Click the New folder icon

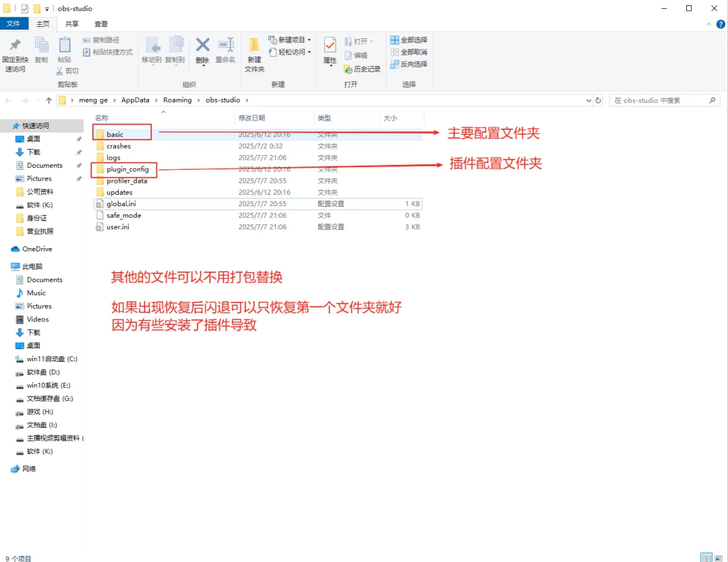click(254, 44)
